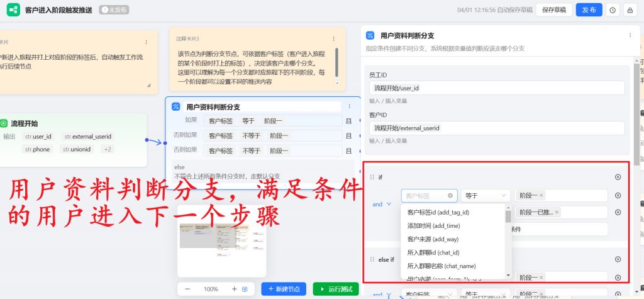Image resolution: width=644 pixels, height=299 pixels.
Task: Click the 阶段一 value field in if
Action: 561,195
